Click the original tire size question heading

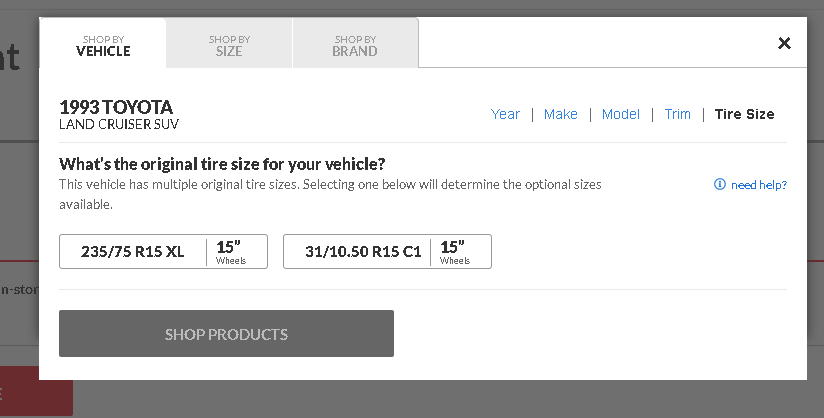pyautogui.click(x=222, y=164)
